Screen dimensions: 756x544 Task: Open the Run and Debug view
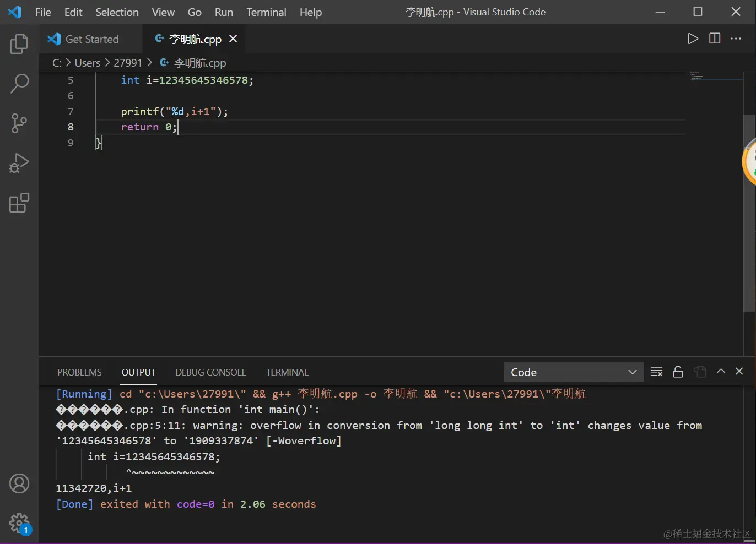[19, 163]
